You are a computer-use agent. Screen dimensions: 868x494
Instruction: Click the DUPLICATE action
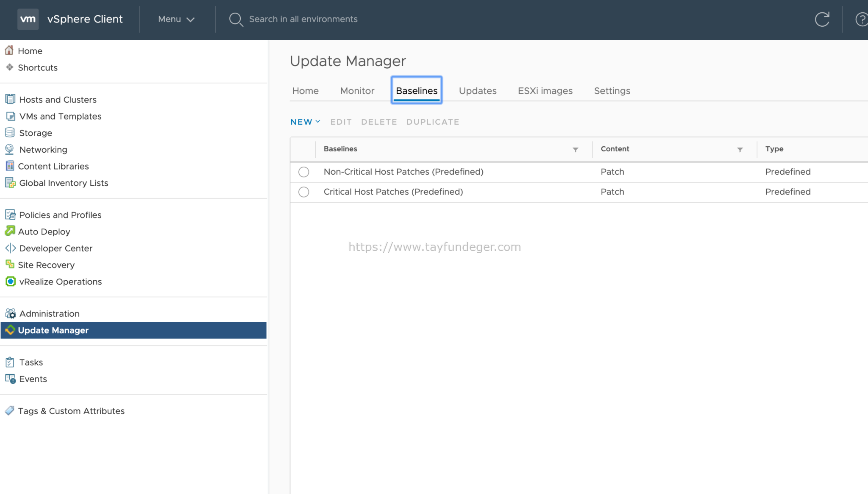coord(432,122)
